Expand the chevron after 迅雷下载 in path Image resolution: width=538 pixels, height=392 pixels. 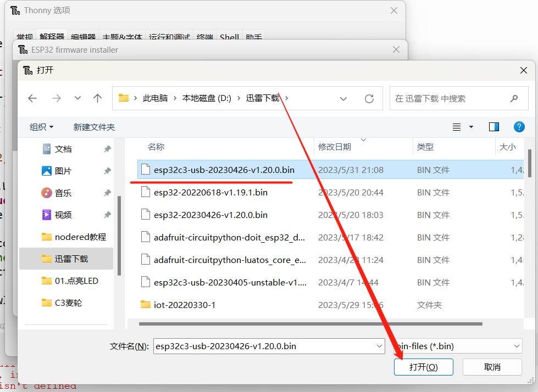click(x=286, y=98)
